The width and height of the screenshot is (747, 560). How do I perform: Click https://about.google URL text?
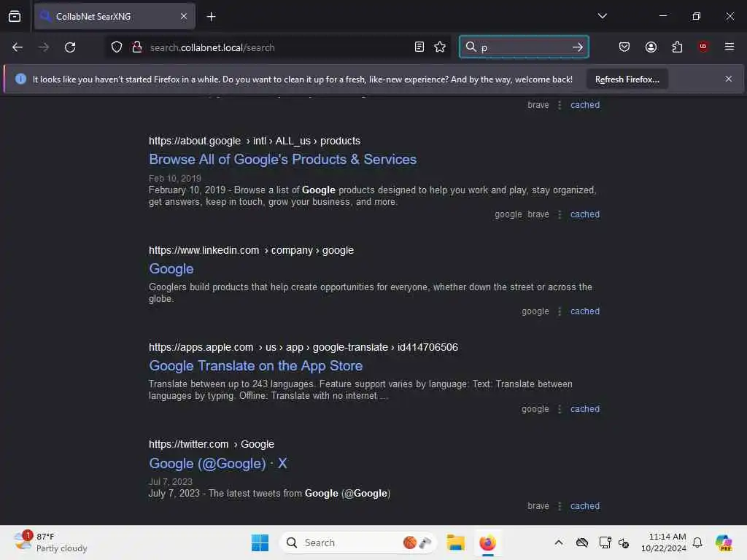tap(194, 141)
